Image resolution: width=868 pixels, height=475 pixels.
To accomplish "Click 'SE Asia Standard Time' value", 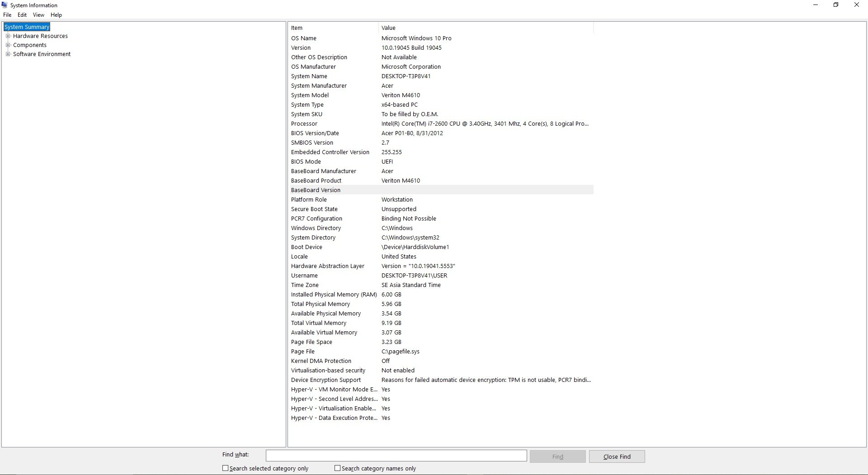I will point(411,285).
